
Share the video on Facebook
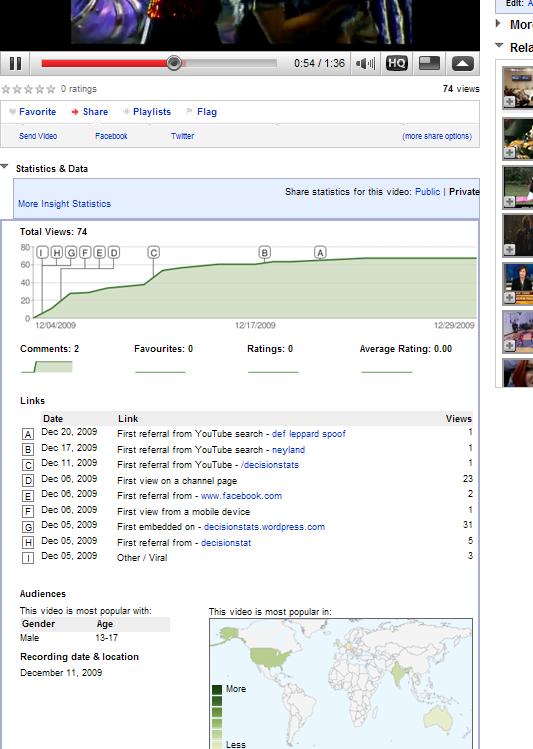(111, 136)
